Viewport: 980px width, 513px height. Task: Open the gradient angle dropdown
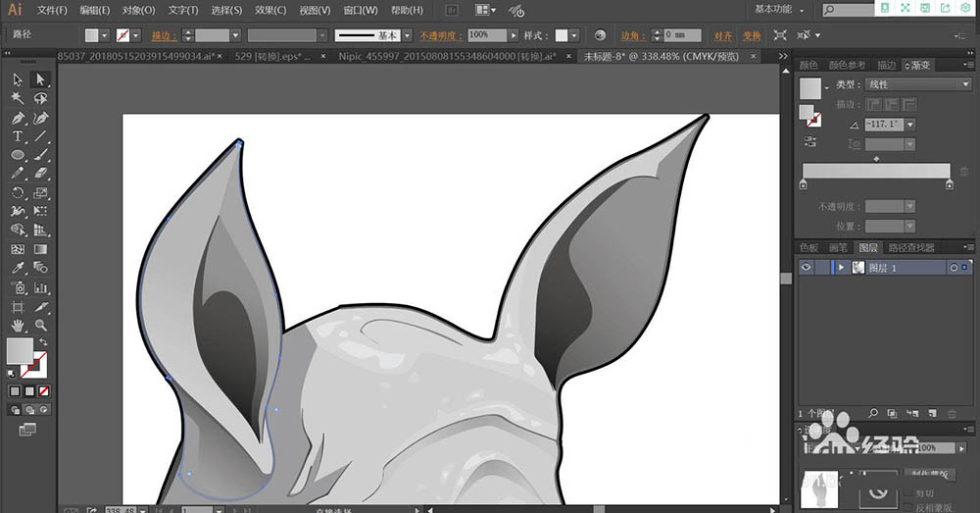coord(910,125)
